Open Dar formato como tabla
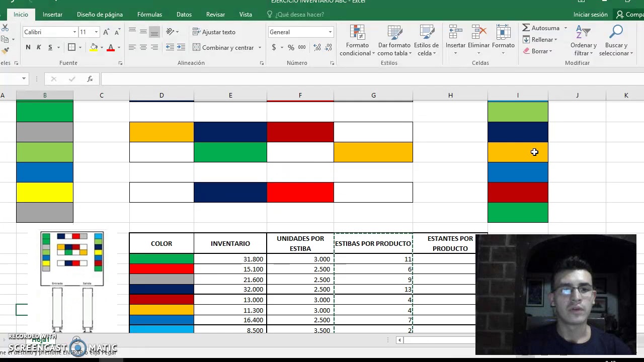Viewport: 644px width, 362px height. (394, 41)
